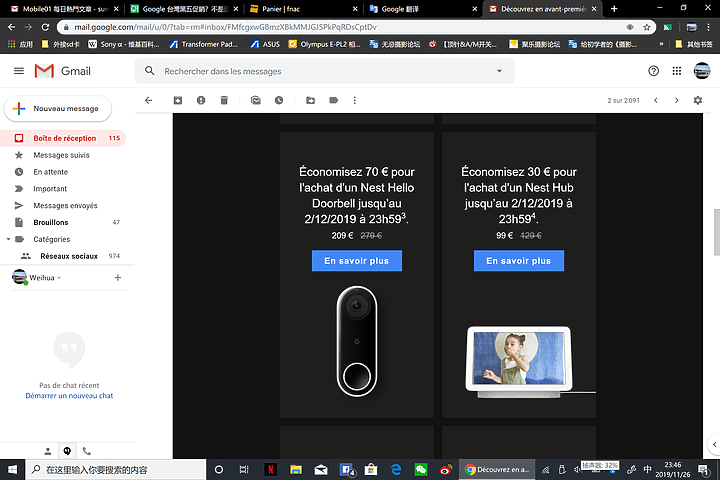Mark the message as unread

(x=256, y=100)
